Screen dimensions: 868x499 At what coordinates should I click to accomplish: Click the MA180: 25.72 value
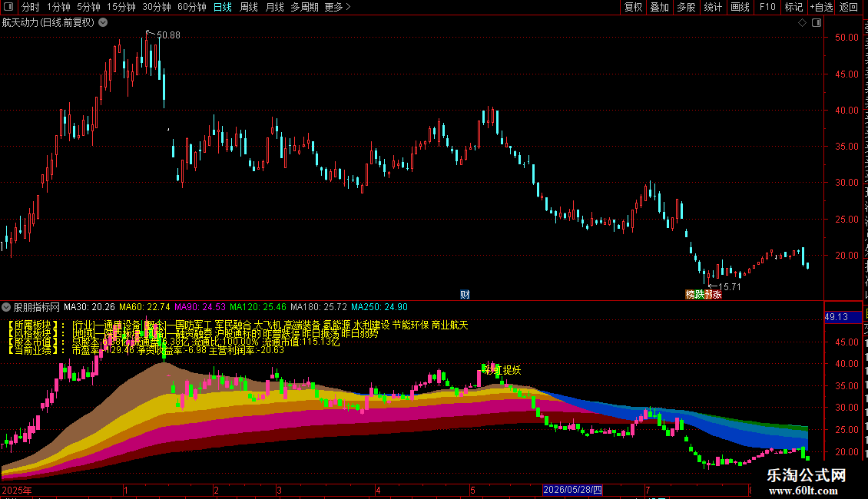(319, 307)
